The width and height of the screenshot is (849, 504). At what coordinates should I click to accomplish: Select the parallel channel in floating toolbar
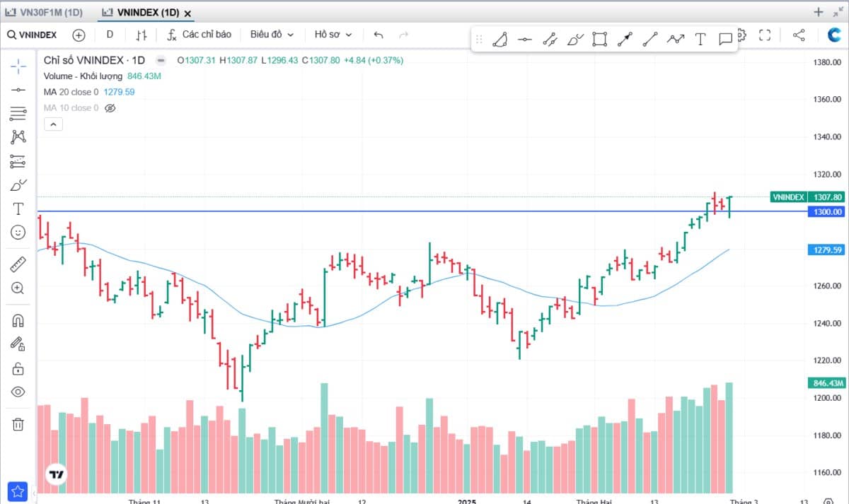point(550,40)
